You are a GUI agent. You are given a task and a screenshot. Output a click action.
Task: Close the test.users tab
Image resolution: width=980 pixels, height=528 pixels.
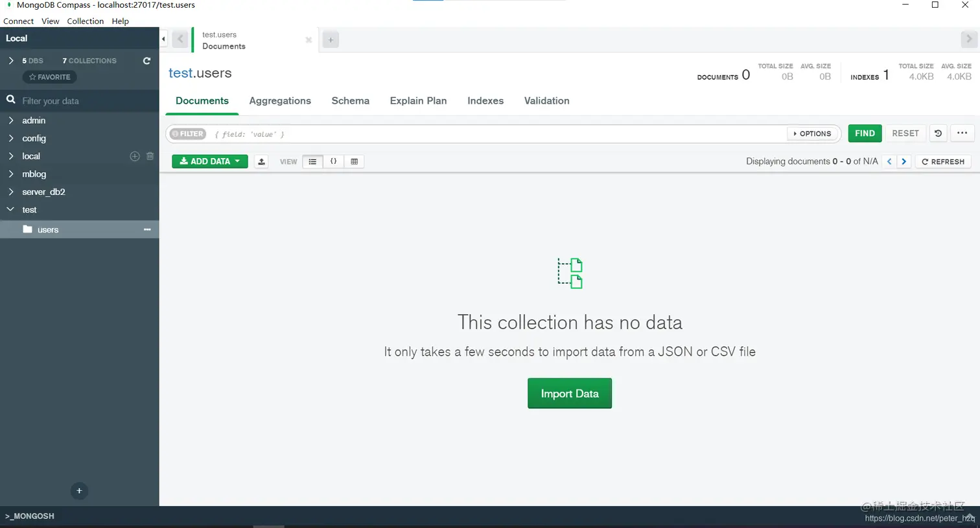pos(309,40)
